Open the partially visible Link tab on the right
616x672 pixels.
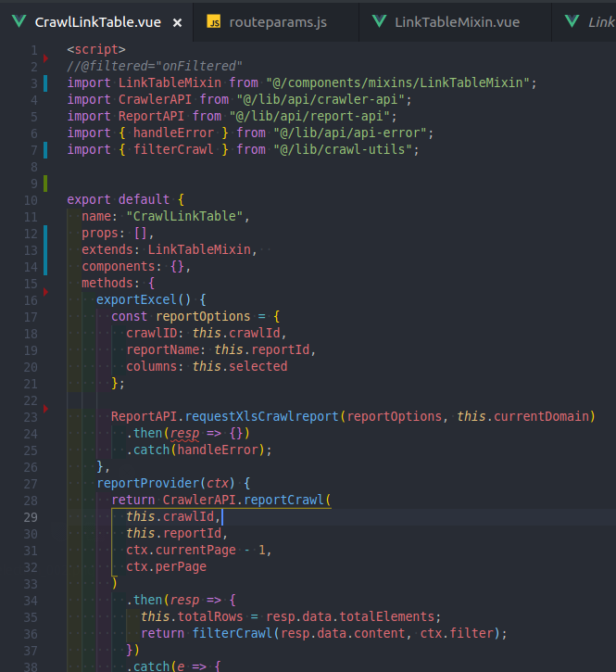[585, 22]
